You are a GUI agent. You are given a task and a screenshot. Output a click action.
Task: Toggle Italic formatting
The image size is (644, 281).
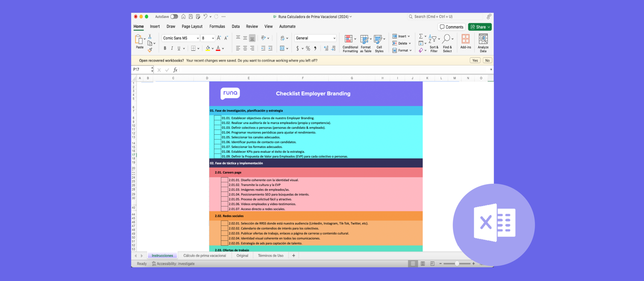click(172, 48)
